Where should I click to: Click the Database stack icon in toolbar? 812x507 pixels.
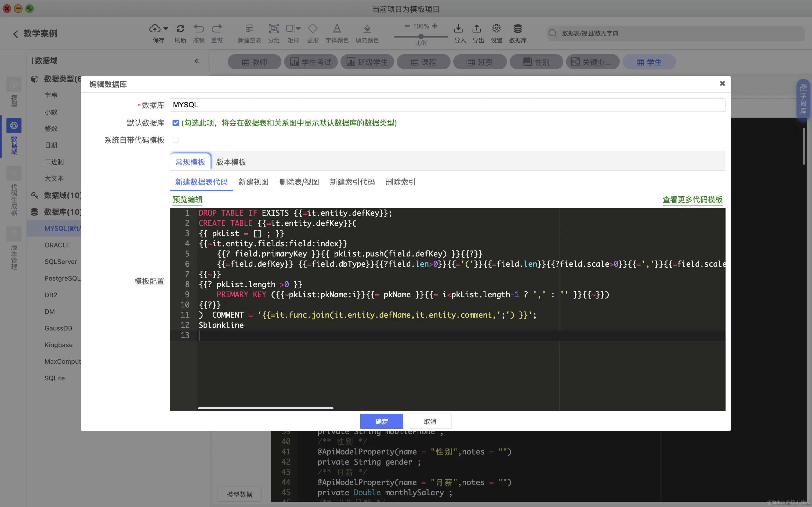pos(518,29)
